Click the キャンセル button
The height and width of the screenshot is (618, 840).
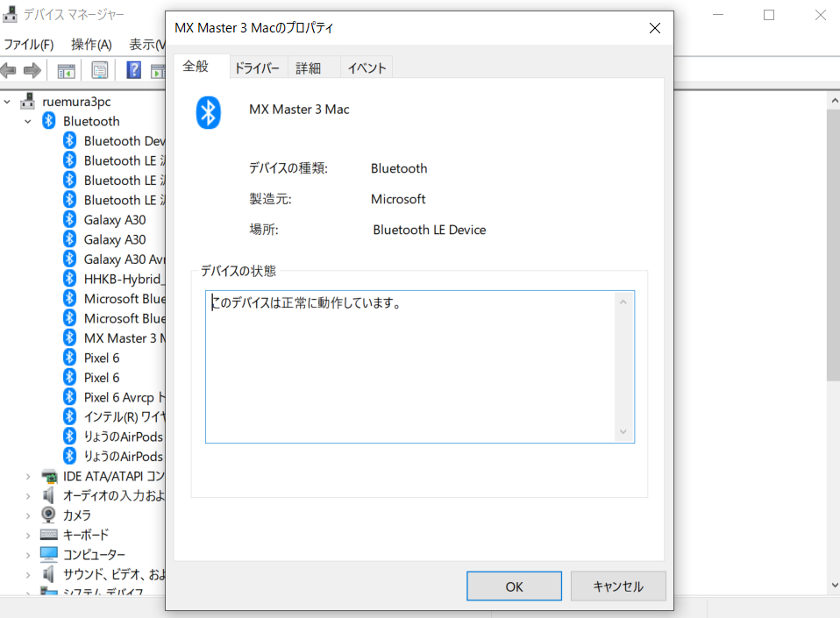pyautogui.click(x=618, y=586)
